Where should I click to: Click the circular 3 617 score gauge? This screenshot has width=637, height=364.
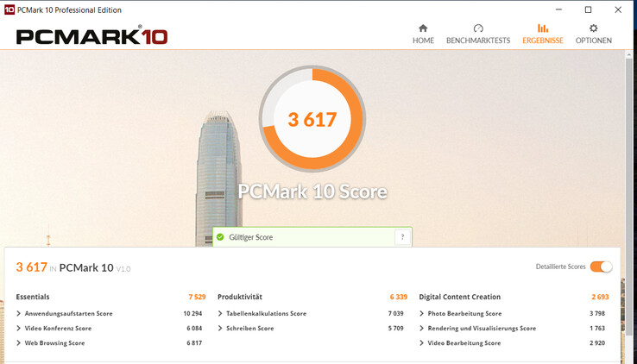pos(312,119)
